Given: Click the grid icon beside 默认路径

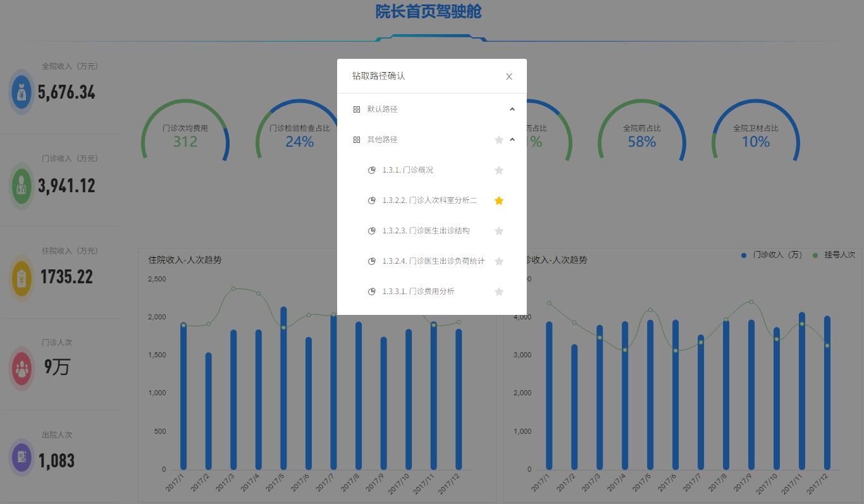Looking at the screenshot, I should point(356,109).
